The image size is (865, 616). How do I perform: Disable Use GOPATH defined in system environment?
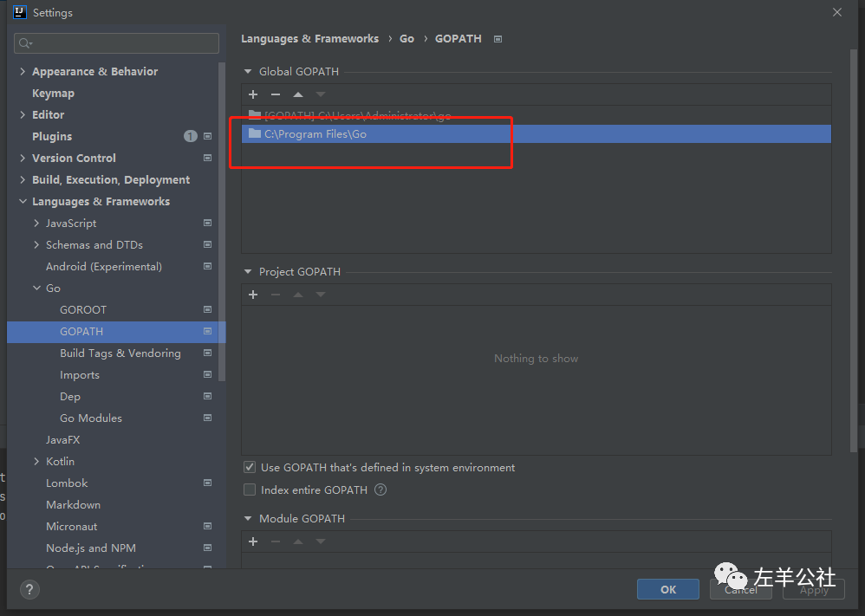pyautogui.click(x=250, y=467)
